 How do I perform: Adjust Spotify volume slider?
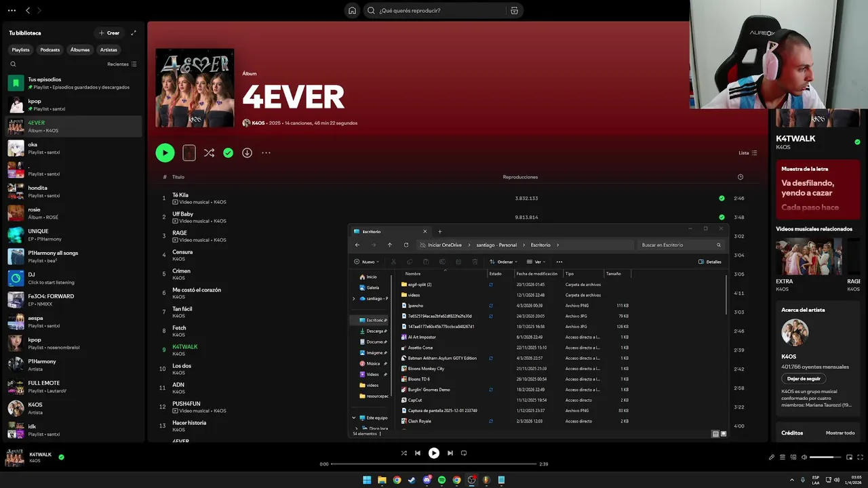(825, 457)
